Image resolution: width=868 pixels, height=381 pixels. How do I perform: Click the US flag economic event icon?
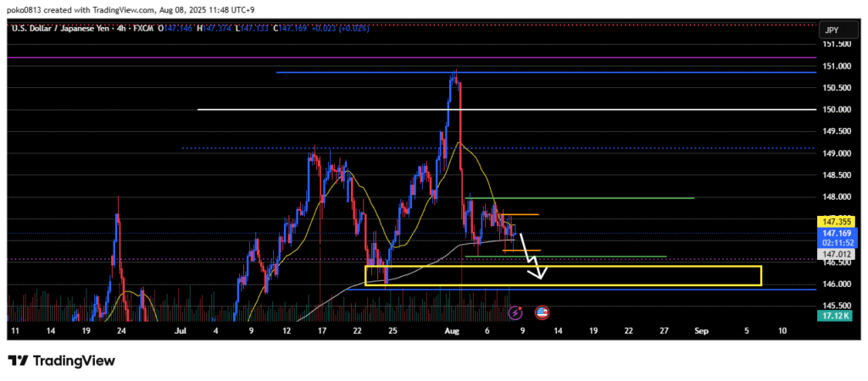[x=541, y=312]
